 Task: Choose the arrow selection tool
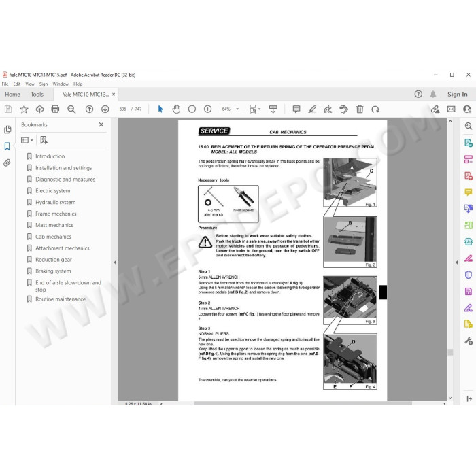click(160, 109)
